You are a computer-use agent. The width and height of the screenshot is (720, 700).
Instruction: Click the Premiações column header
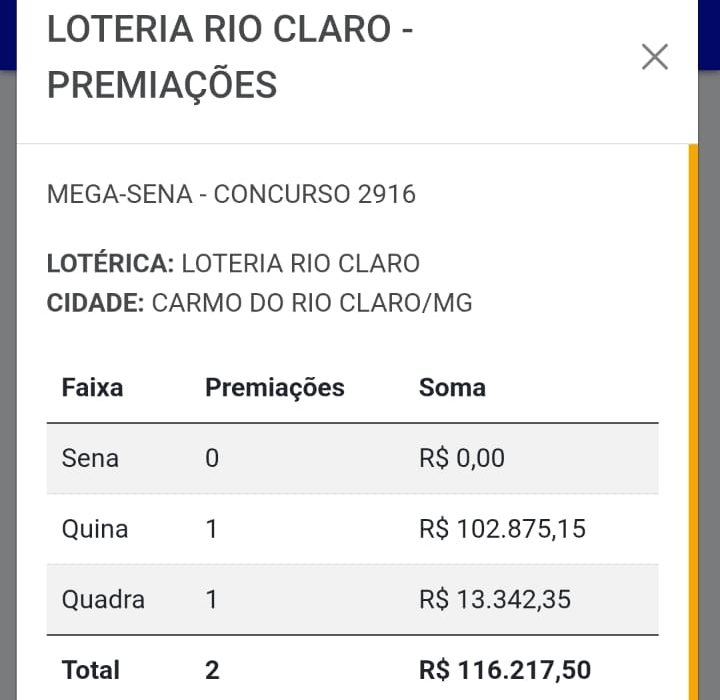275,387
